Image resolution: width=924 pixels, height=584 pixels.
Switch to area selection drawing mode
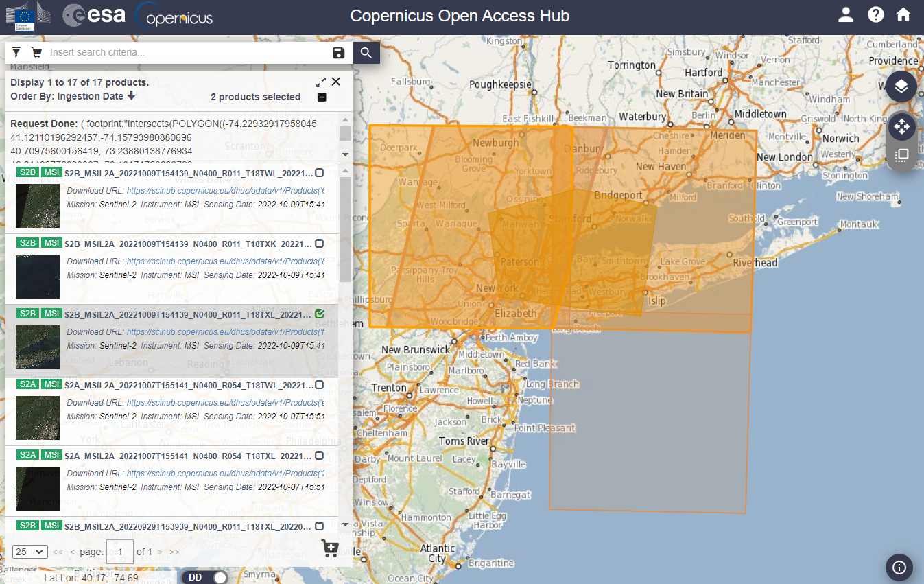[x=901, y=154]
